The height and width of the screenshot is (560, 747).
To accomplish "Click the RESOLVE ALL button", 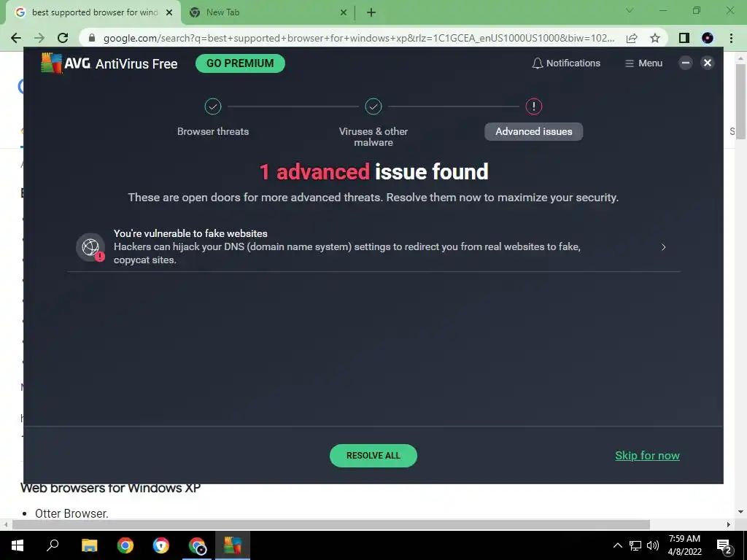I will [373, 456].
